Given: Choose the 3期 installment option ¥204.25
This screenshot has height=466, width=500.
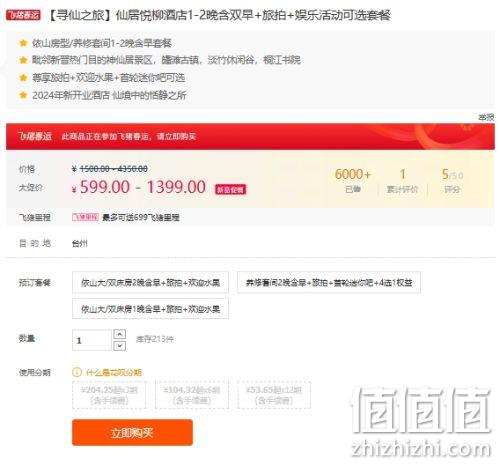Looking at the screenshot, I should tap(109, 395).
